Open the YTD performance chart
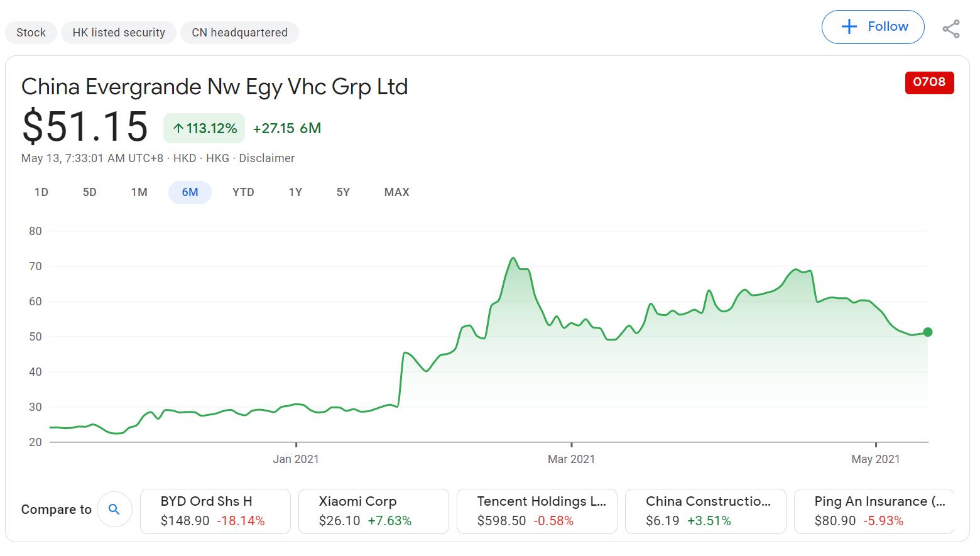980x556 pixels. 243,192
